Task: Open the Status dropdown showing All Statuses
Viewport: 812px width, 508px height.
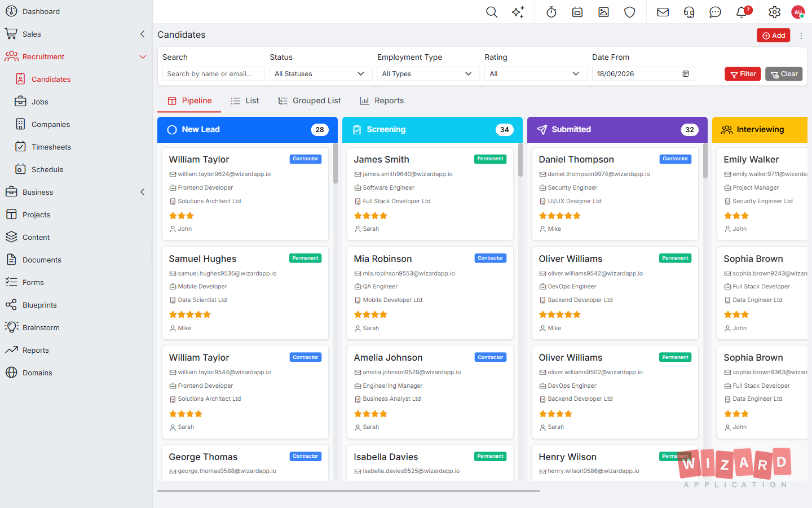Action: pyautogui.click(x=321, y=74)
